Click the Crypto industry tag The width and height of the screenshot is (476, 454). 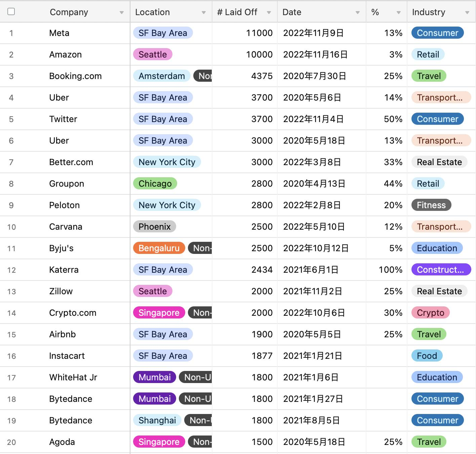pyautogui.click(x=430, y=313)
